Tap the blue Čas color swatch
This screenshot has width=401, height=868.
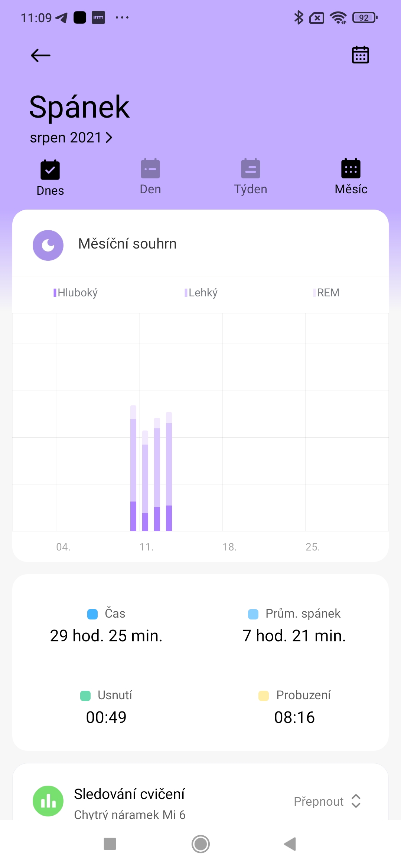pyautogui.click(x=92, y=614)
